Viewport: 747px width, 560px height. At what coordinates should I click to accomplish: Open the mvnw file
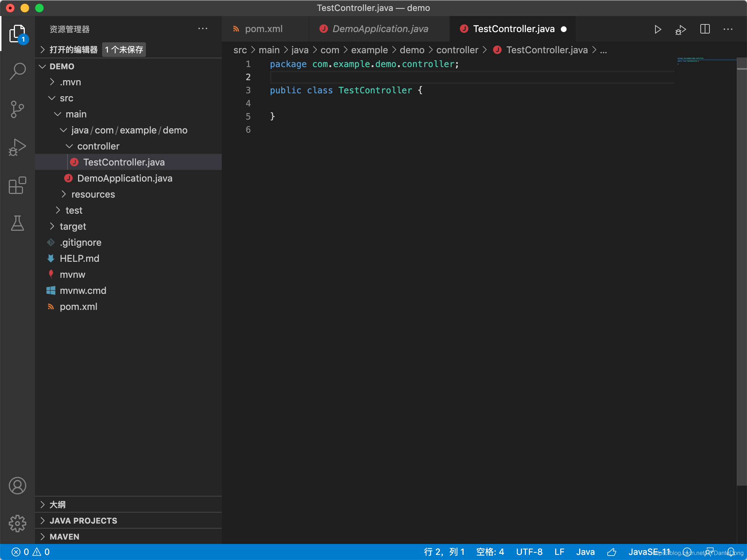(x=128, y=275)
